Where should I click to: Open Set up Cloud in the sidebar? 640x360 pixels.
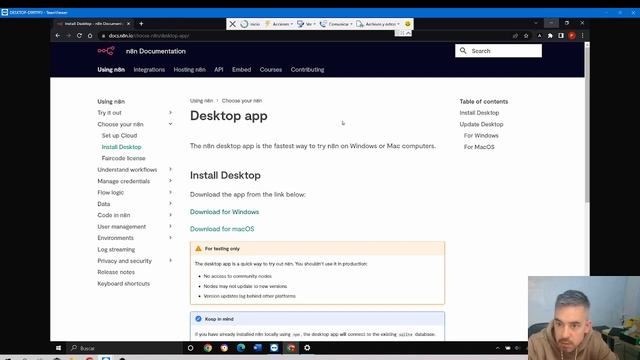tap(119, 136)
